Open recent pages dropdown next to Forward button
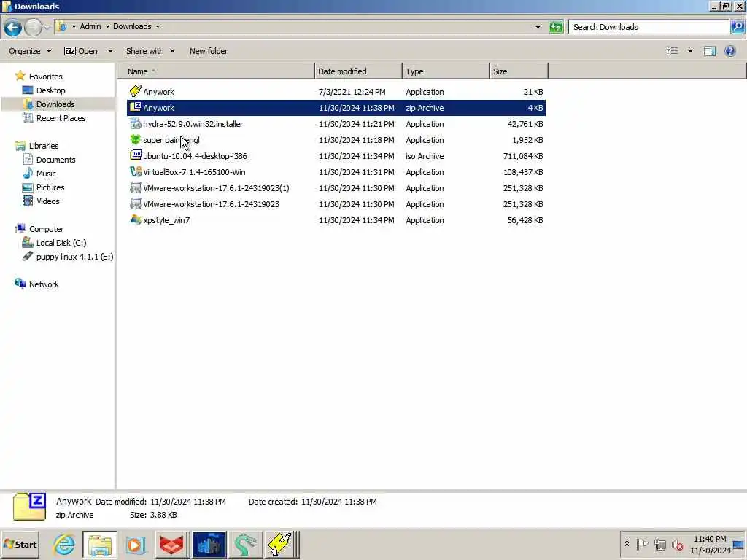747x560 pixels. point(47,27)
